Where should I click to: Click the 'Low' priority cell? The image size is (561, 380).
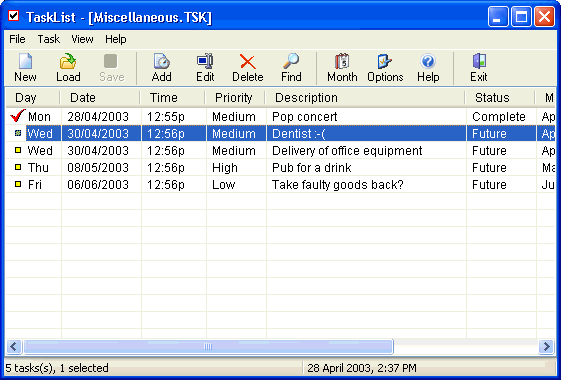point(224,185)
